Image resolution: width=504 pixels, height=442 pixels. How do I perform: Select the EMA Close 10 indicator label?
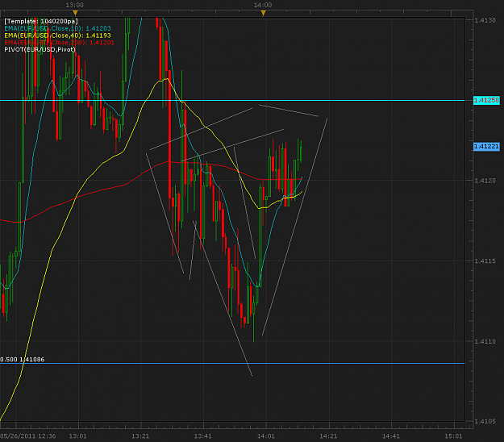coord(57,28)
